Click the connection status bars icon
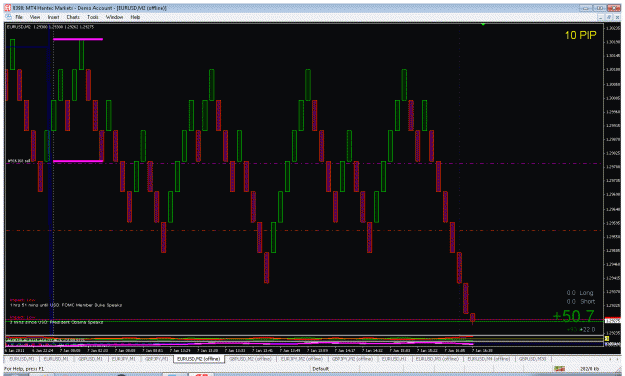The image size is (625, 376). coord(559,369)
